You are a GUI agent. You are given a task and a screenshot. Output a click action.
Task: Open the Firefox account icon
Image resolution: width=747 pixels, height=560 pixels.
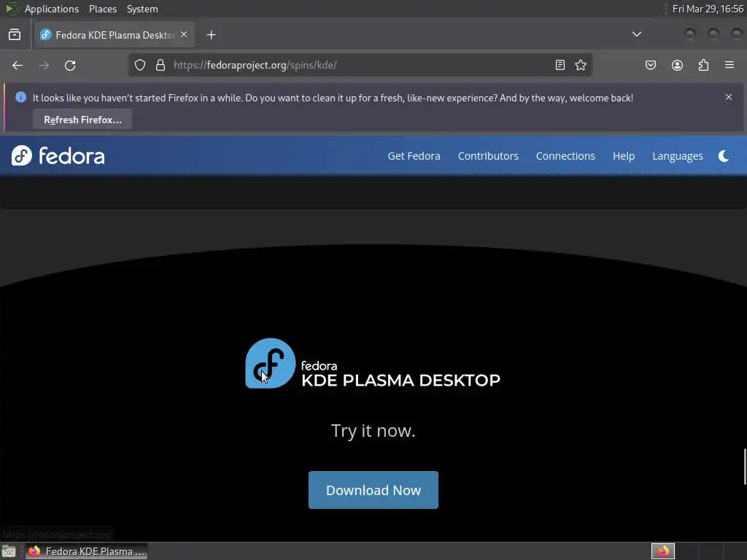coord(677,65)
